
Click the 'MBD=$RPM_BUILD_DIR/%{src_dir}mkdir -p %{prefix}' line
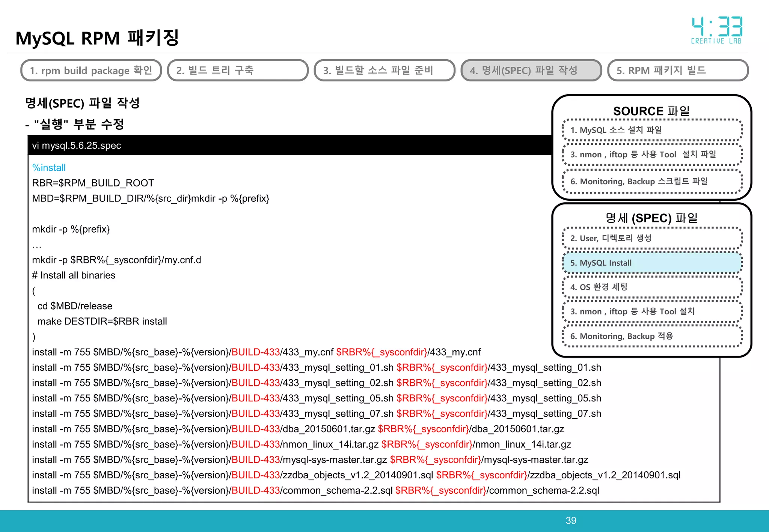pos(151,198)
